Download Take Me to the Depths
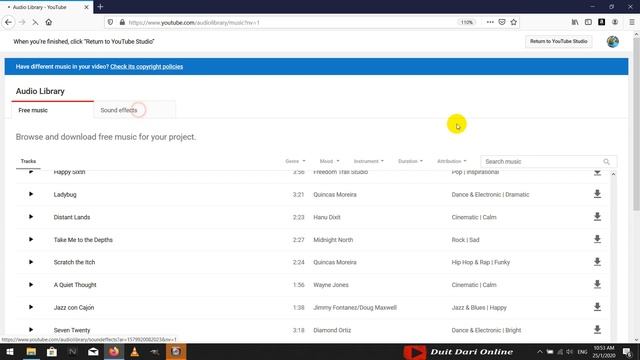 click(x=597, y=239)
